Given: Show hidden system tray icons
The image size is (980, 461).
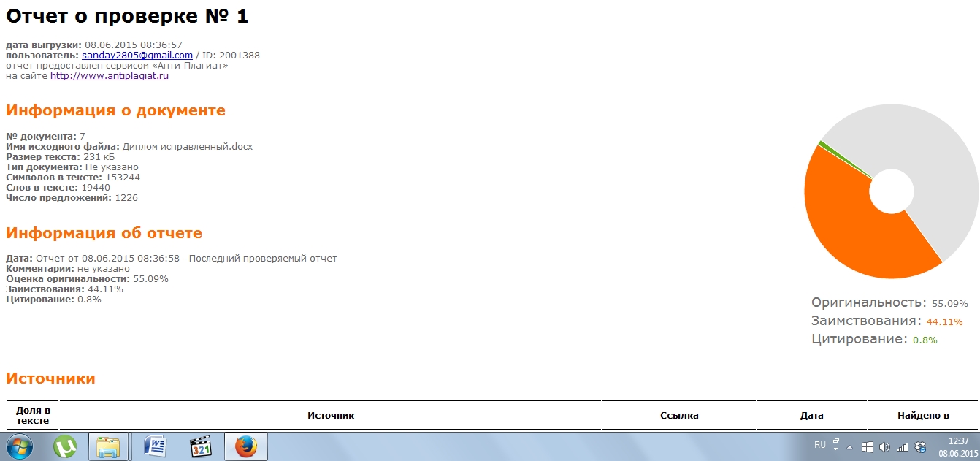Looking at the screenshot, I should click(x=849, y=446).
